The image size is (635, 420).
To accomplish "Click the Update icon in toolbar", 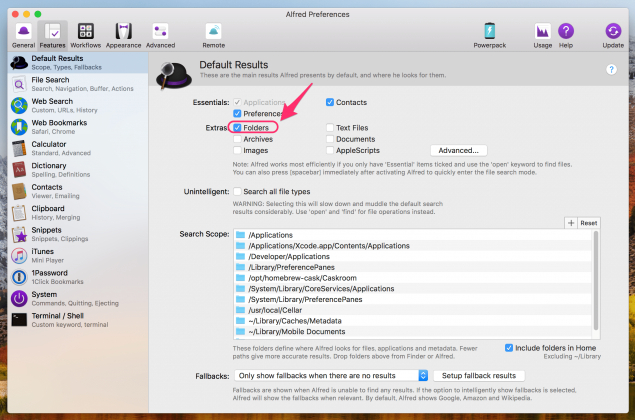I will coord(613,32).
